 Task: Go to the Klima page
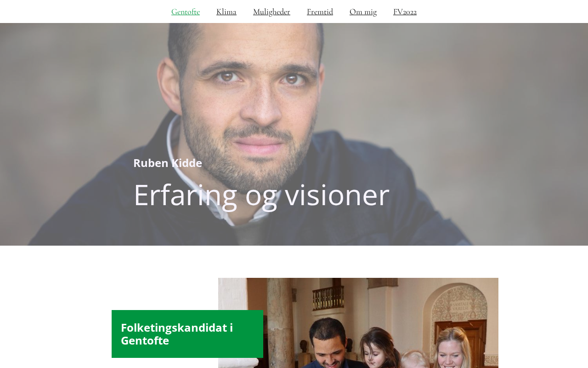point(226,11)
